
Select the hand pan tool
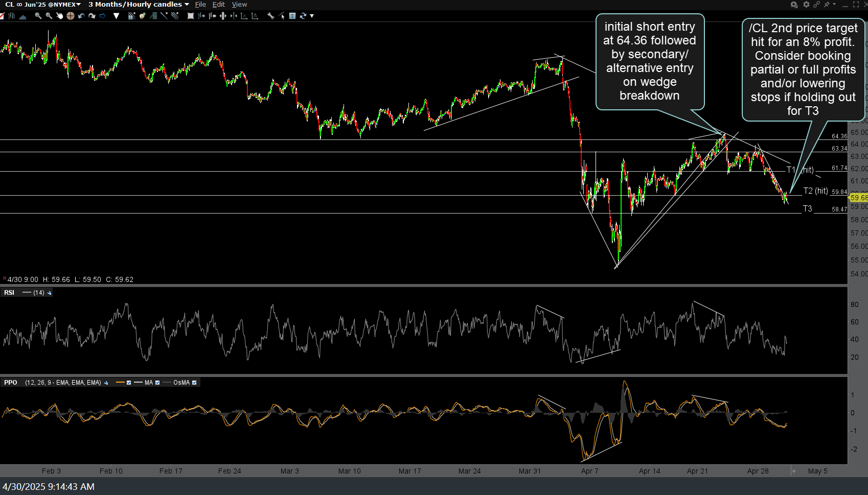(x=60, y=16)
